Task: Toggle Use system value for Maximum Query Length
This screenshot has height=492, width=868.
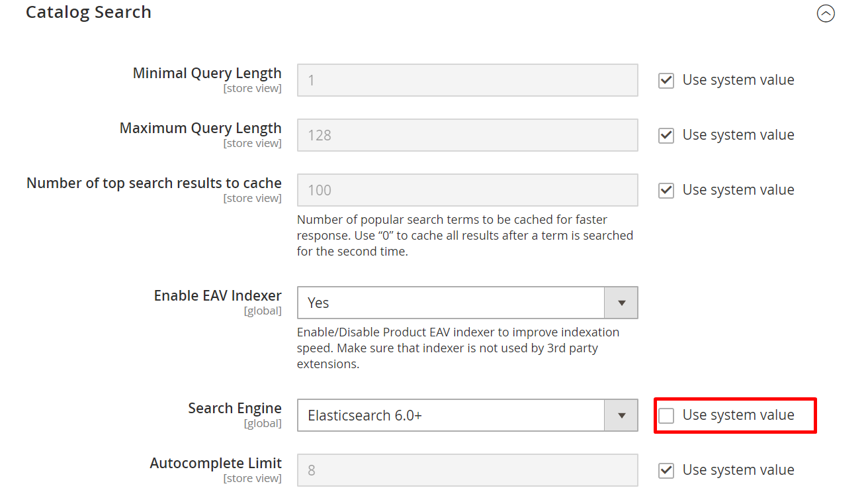Action: [666, 135]
